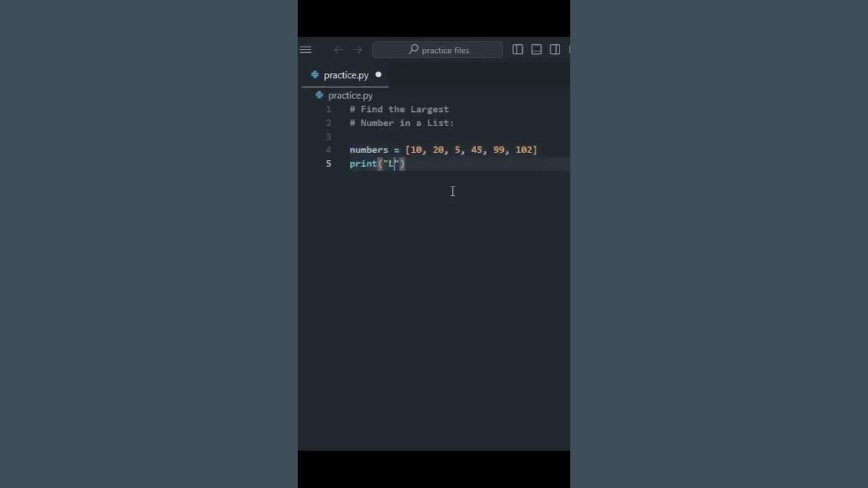Screen dimensions: 868x488
Task: Click line number 1 in the gutter
Action: [329, 109]
